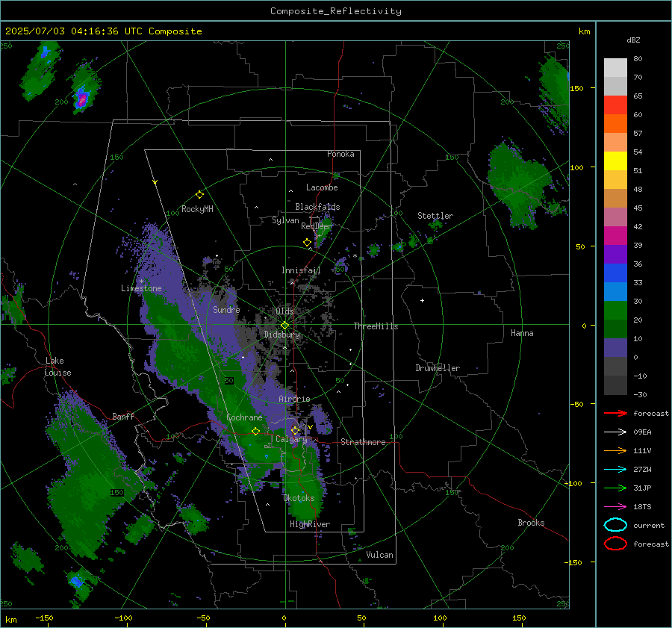Select the Blackfalds label
This screenshot has height=628, width=672.
pos(317,207)
